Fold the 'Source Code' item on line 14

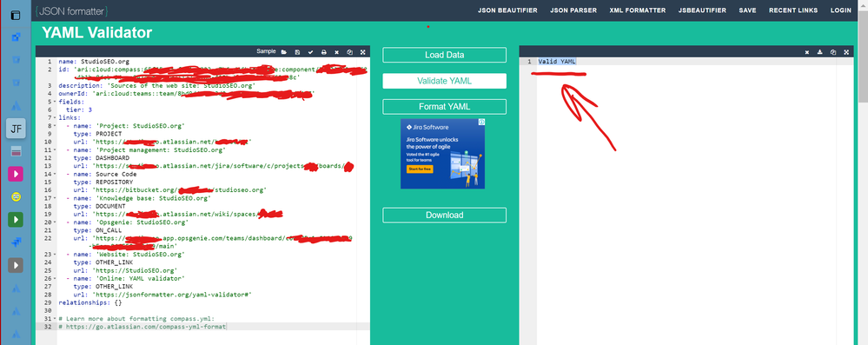point(54,174)
